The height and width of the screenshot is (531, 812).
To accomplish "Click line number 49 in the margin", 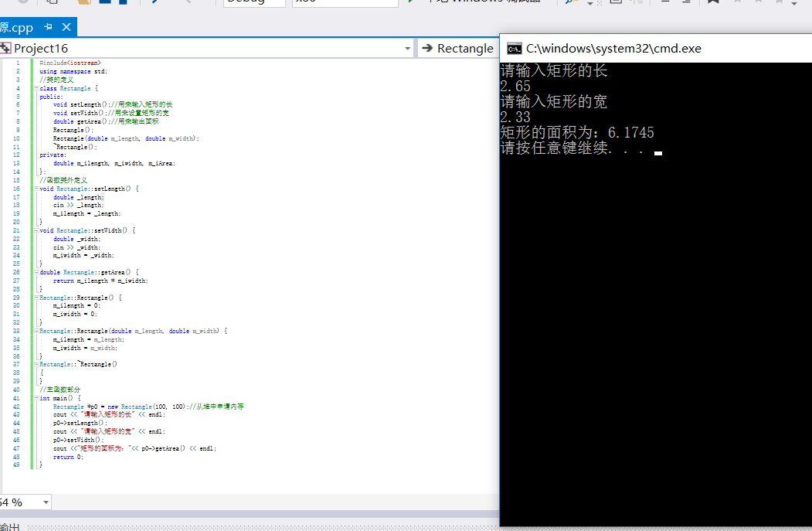I will point(16,465).
